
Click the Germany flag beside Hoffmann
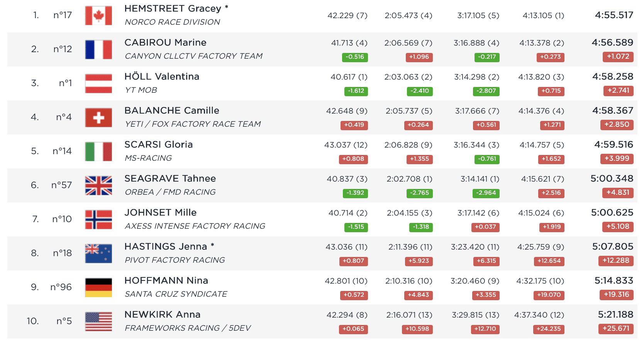98,287
